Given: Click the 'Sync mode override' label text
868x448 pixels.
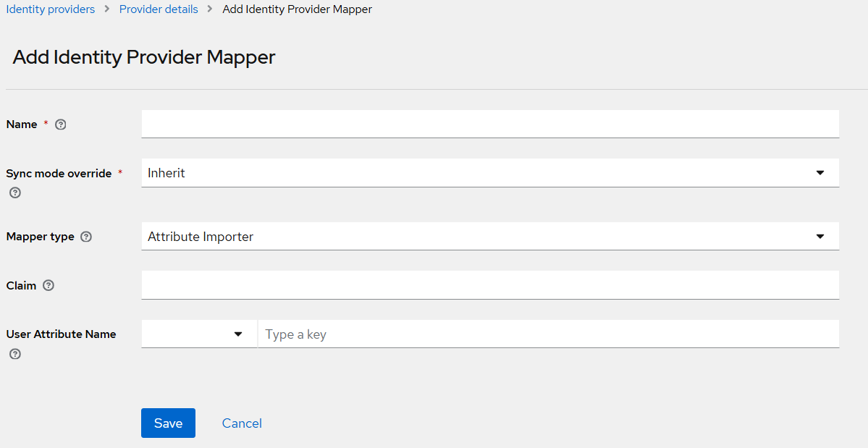Looking at the screenshot, I should (59, 174).
